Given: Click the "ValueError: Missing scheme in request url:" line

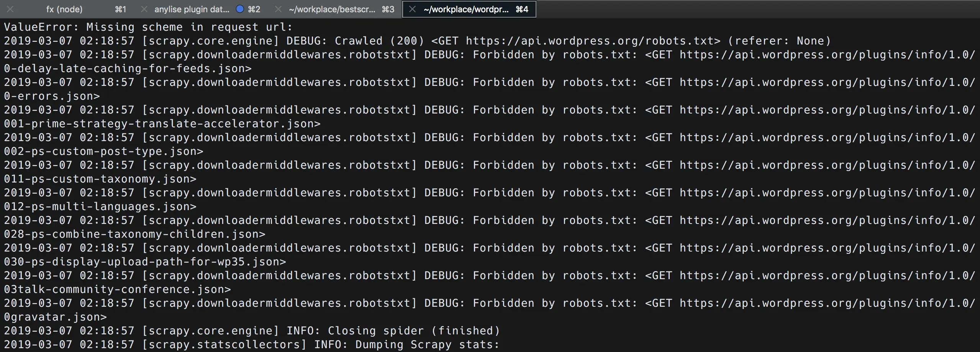Looking at the screenshot, I should coord(148,27).
